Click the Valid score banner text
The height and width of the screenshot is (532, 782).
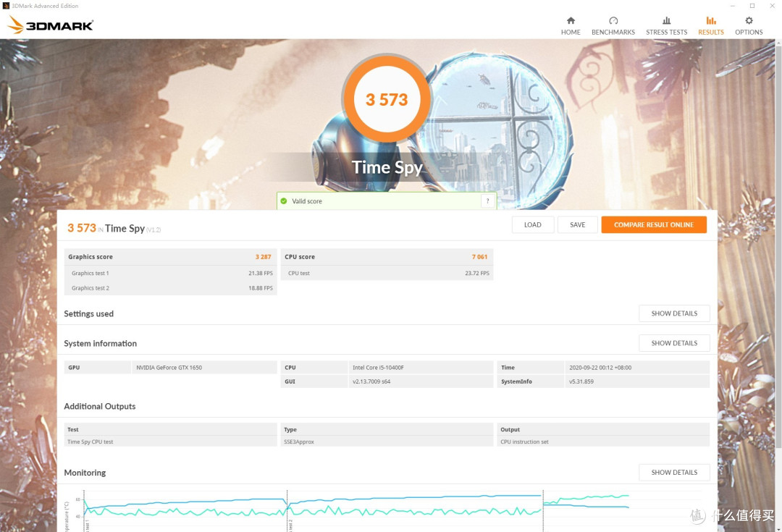307,201
